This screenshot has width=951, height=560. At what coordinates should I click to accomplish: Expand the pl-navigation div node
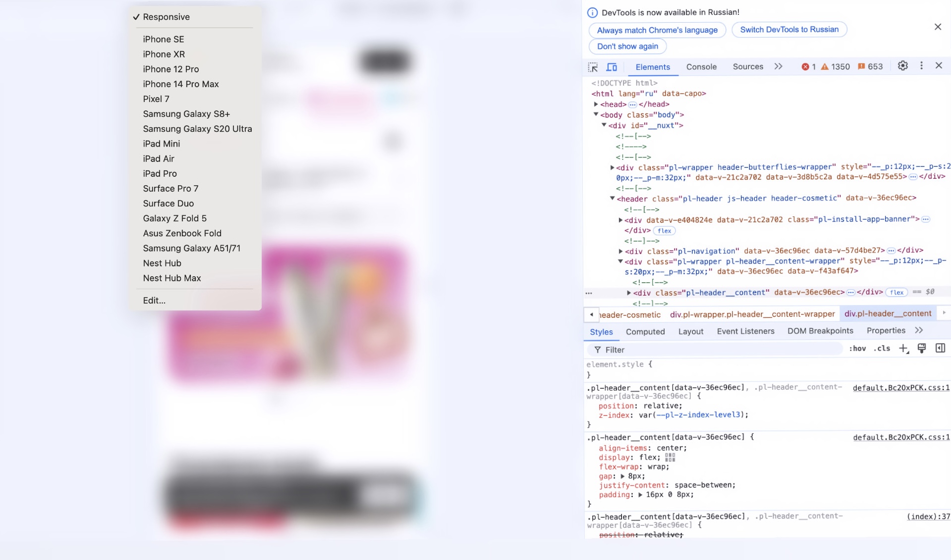[x=620, y=251]
